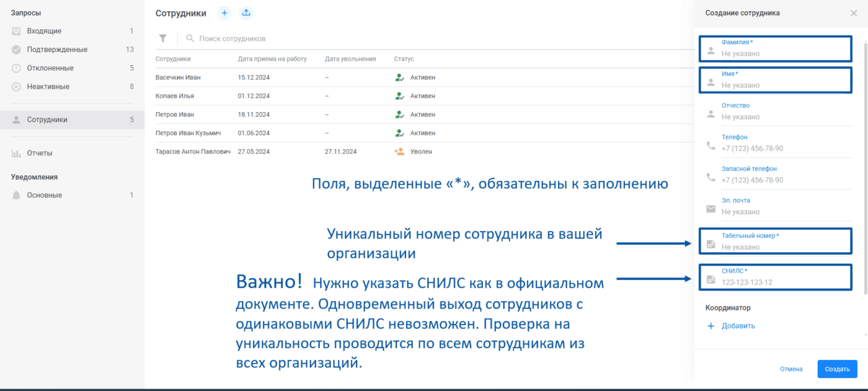Click the Отчеты chart icon in sidebar
This screenshot has height=391, width=868.
coord(16,153)
